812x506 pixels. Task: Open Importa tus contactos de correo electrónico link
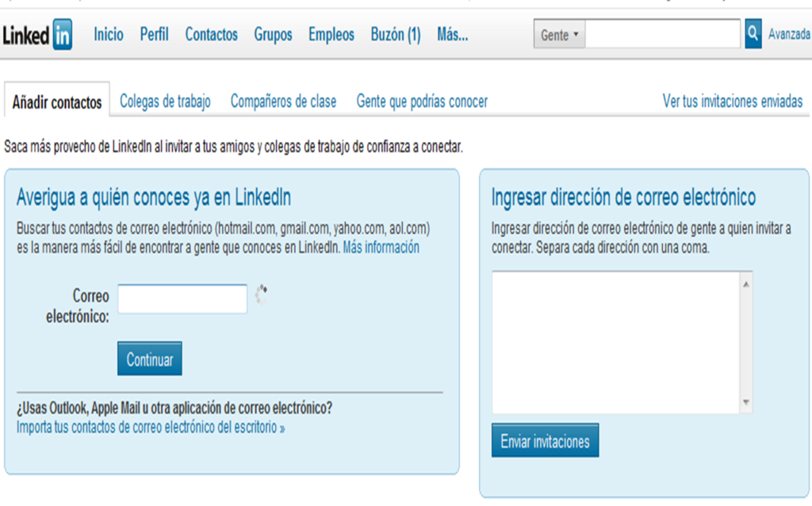151,427
